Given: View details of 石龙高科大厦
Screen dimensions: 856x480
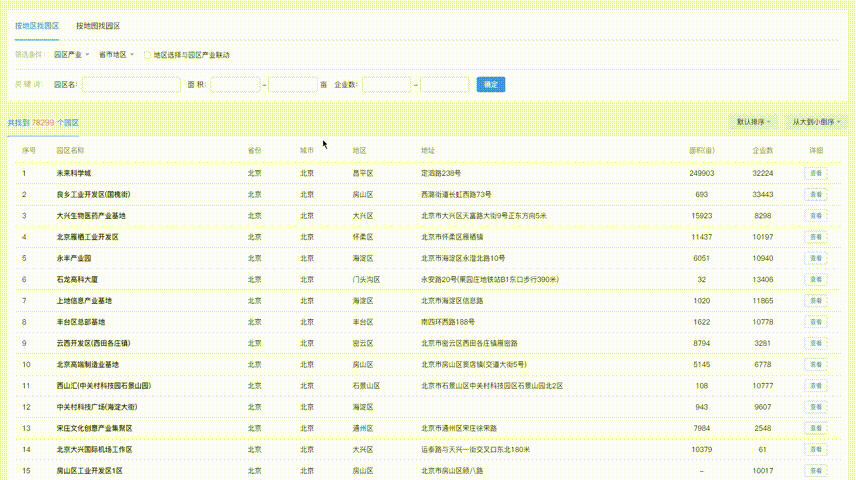Looking at the screenshot, I should [x=816, y=279].
